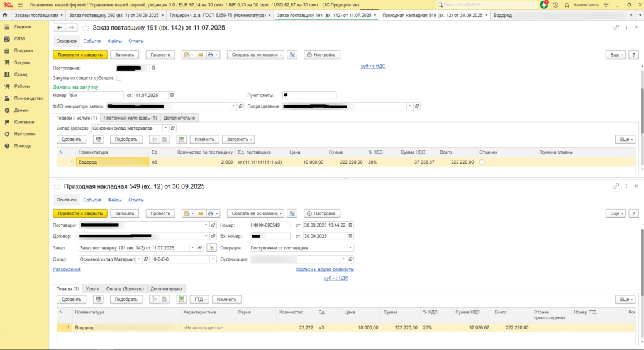Expand the Операция dropdown
This screenshot has height=350, width=644.
[350, 247]
